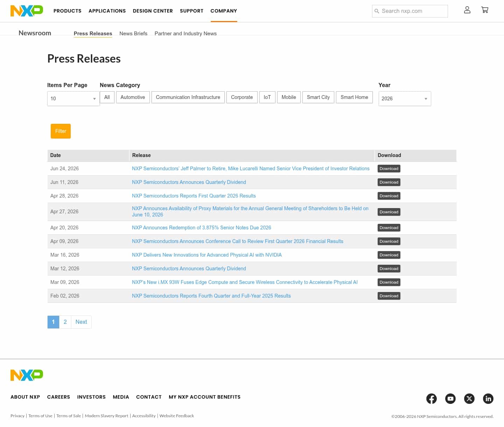The height and width of the screenshot is (427, 504).
Task: Toggle the IoT category filter
Action: pos(267,97)
